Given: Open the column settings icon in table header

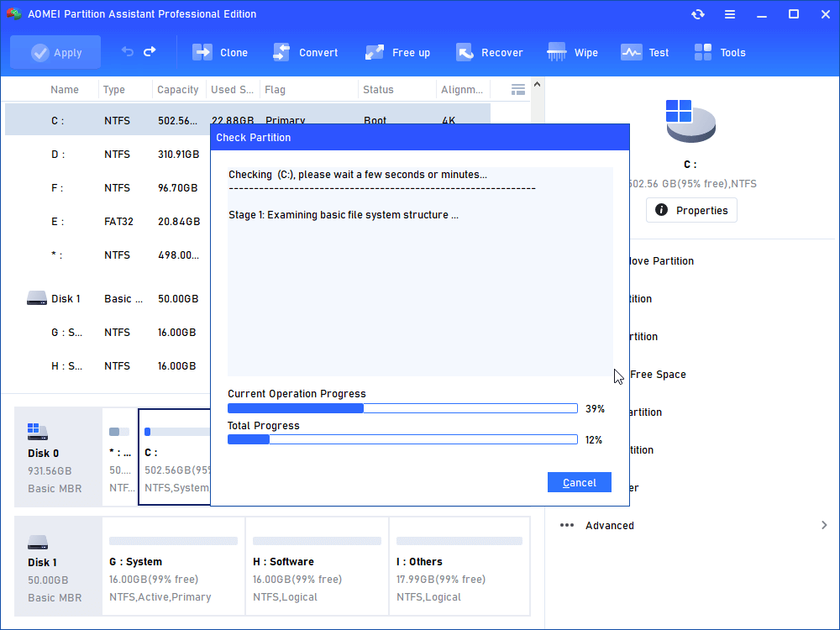Looking at the screenshot, I should coord(518,89).
